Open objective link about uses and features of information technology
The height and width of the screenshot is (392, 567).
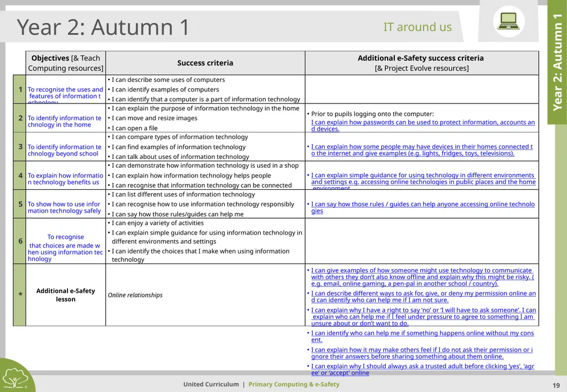pyautogui.click(x=65, y=96)
